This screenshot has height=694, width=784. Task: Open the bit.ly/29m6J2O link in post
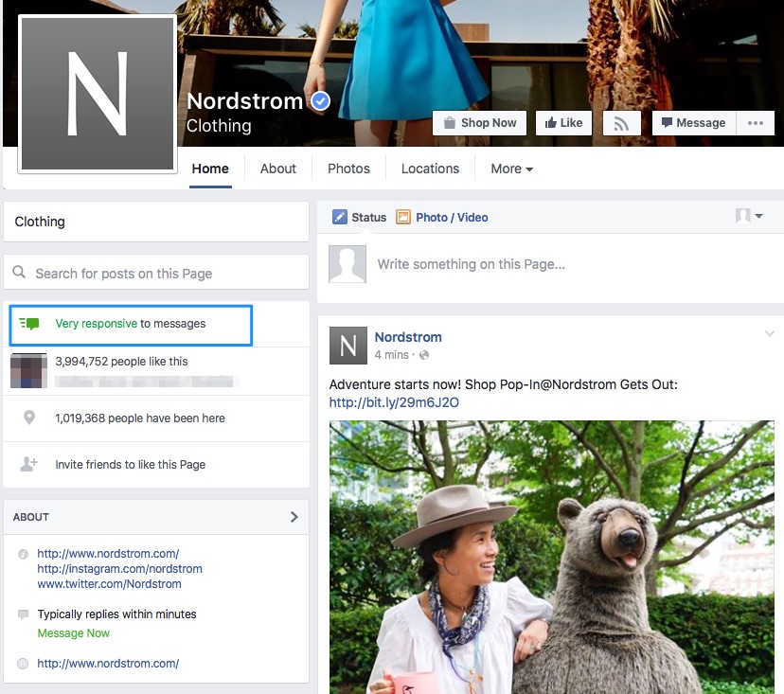coord(394,402)
